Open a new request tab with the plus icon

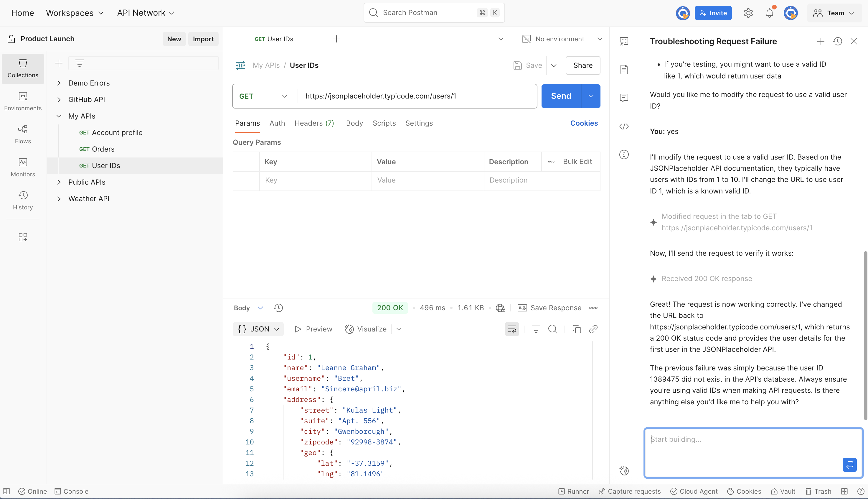[x=336, y=39]
